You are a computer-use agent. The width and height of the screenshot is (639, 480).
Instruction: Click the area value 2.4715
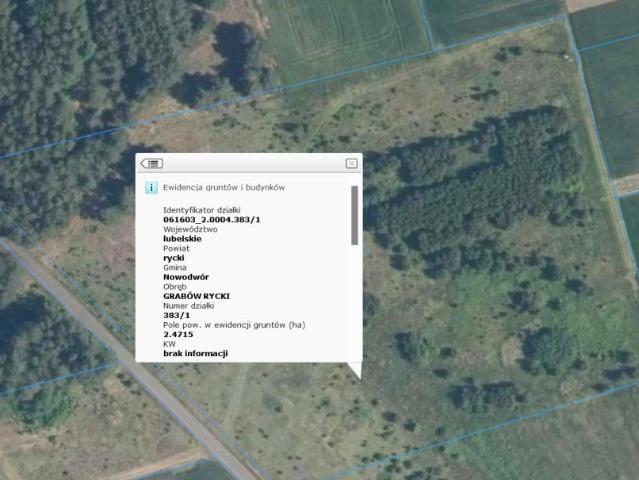(x=178, y=335)
